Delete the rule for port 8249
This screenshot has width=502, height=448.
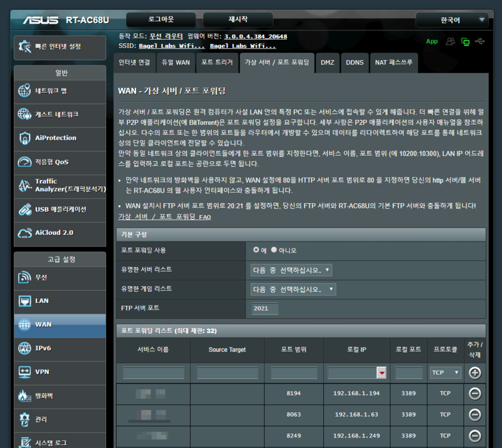(x=475, y=436)
